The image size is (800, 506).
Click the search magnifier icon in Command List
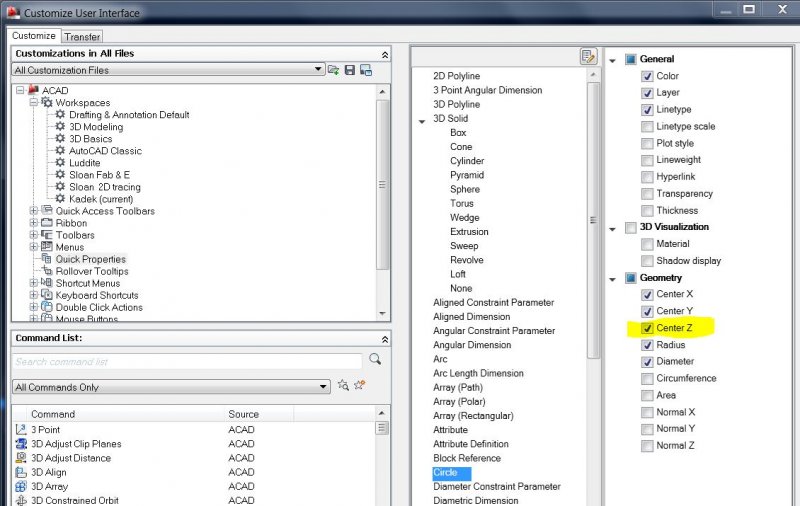click(375, 359)
